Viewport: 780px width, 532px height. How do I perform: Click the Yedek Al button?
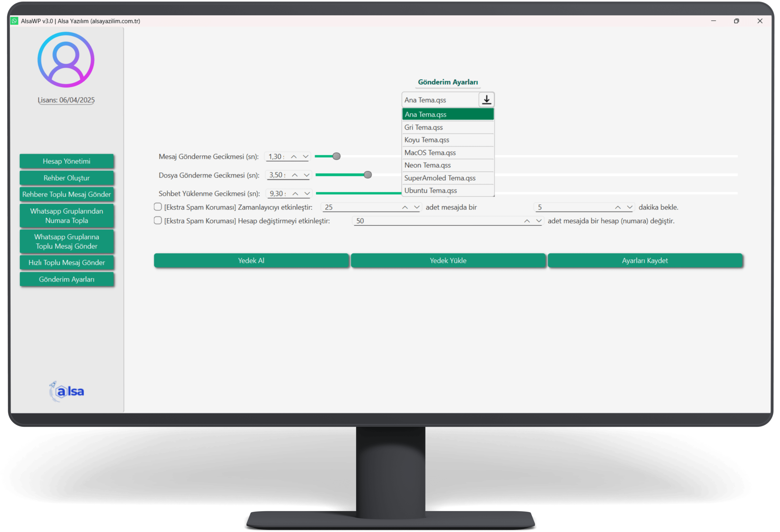251,261
